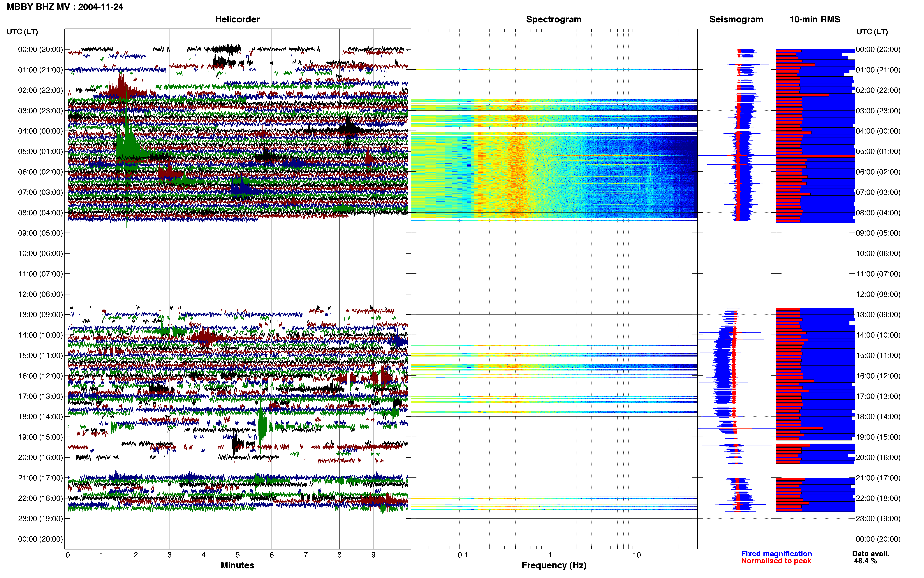Click left time label '01:00 (21:00)'
The image size is (924, 578).
coord(41,70)
